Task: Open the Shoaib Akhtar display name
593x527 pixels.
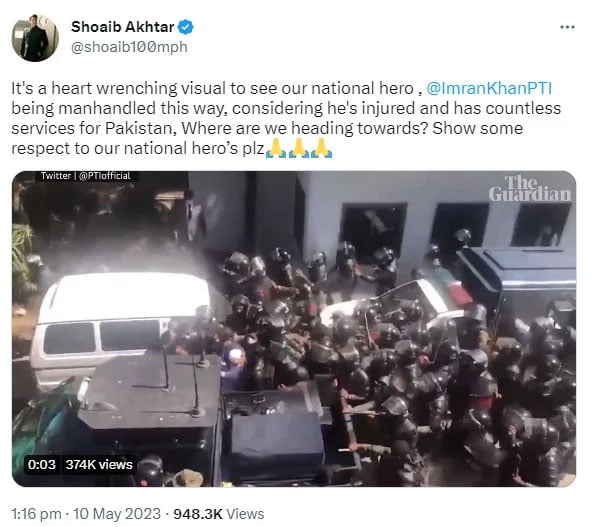Action: (123, 27)
